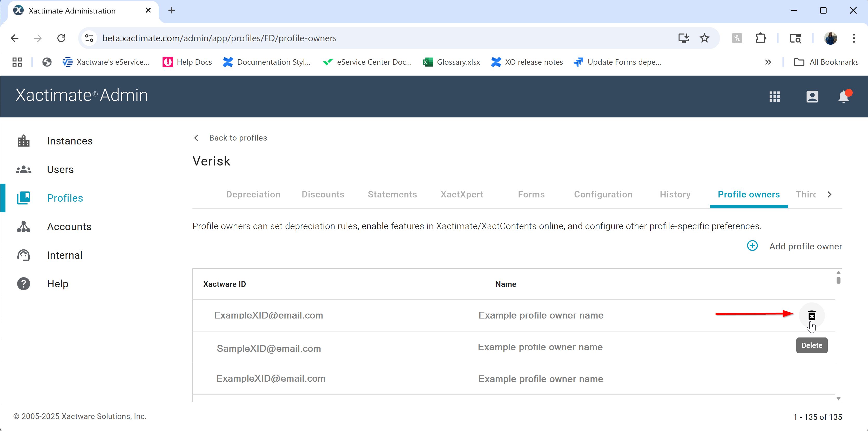Select the SampleXID@email.com cell
The image size is (868, 431).
[268, 348]
